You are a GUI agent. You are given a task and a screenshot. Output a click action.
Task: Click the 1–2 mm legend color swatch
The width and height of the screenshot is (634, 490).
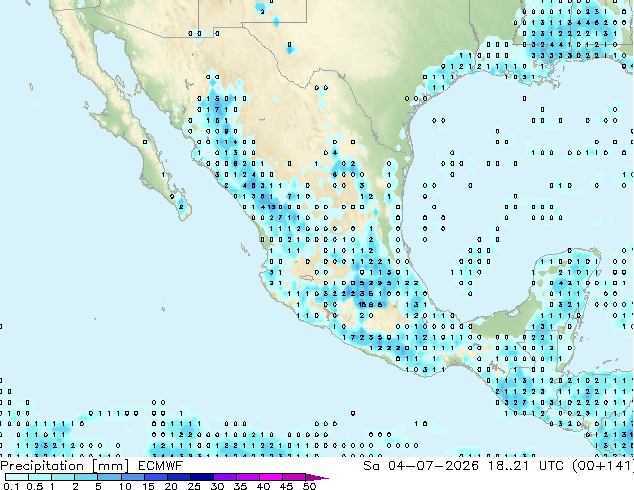[63, 477]
